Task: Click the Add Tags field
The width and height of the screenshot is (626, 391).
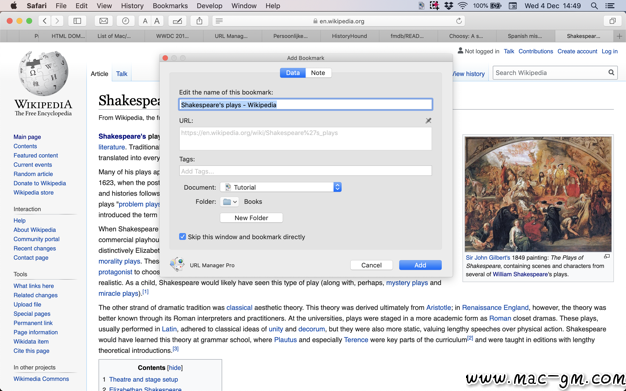Action: coord(305,171)
